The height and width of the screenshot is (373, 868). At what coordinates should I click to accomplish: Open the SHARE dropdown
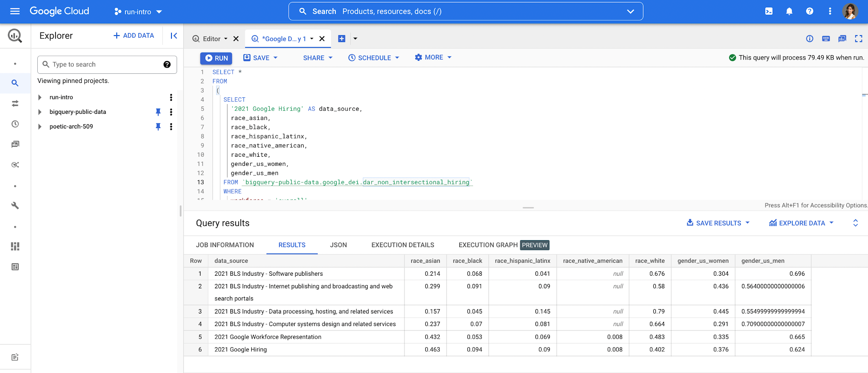coord(318,58)
